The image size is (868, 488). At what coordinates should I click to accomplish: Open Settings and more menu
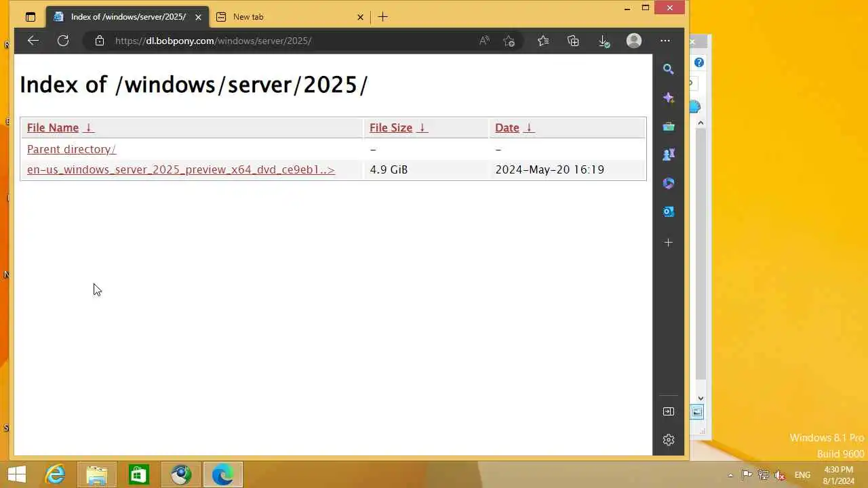(665, 41)
